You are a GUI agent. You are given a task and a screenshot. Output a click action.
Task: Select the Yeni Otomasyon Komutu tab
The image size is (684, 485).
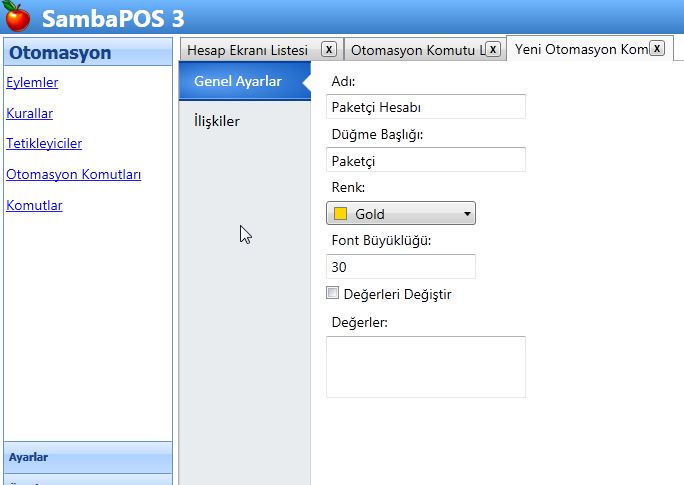(580, 49)
